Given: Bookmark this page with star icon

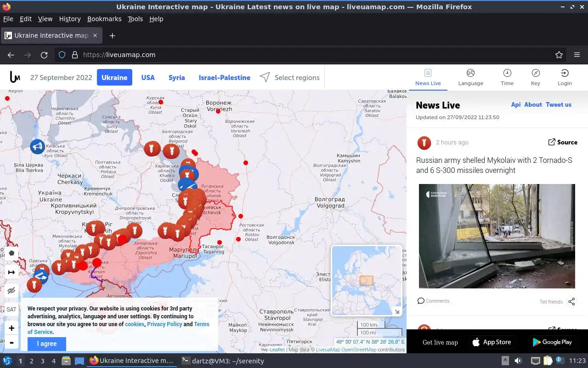Looking at the screenshot, I should (x=559, y=55).
